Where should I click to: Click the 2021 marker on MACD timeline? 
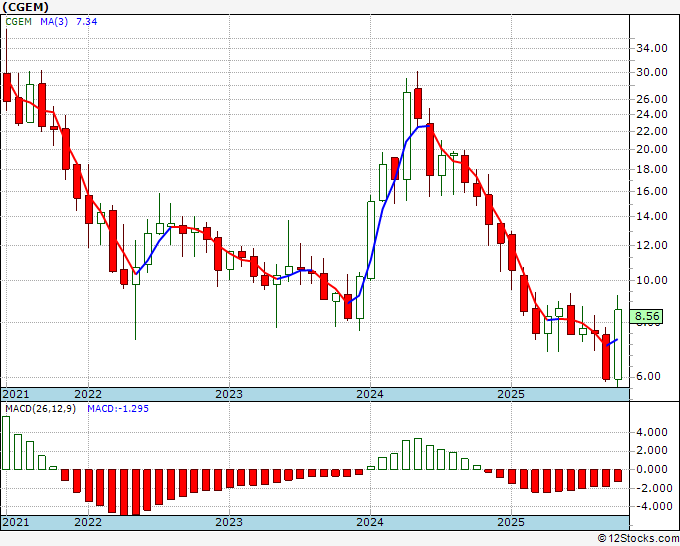(x=16, y=522)
